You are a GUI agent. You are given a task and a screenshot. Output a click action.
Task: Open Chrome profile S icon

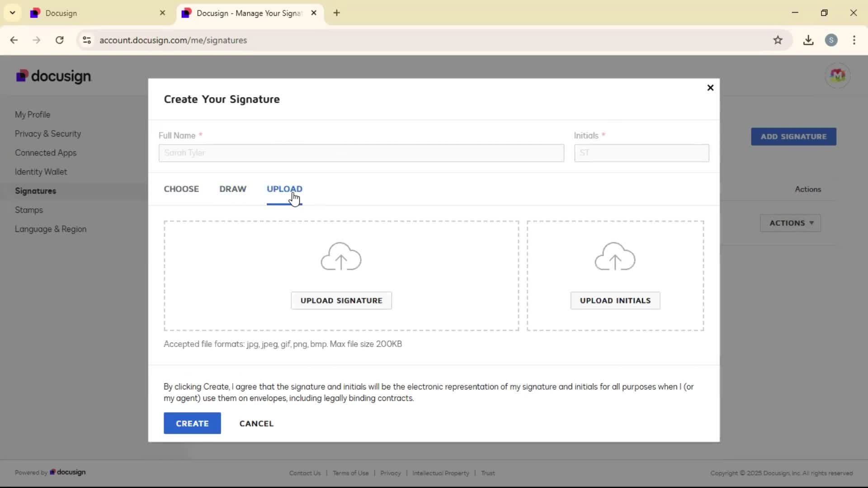[831, 40]
